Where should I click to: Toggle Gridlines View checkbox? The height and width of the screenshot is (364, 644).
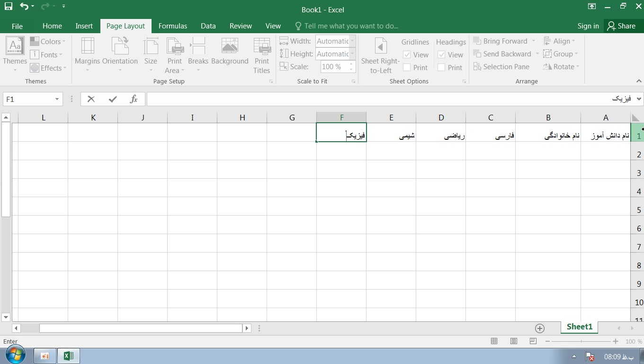tap(407, 55)
